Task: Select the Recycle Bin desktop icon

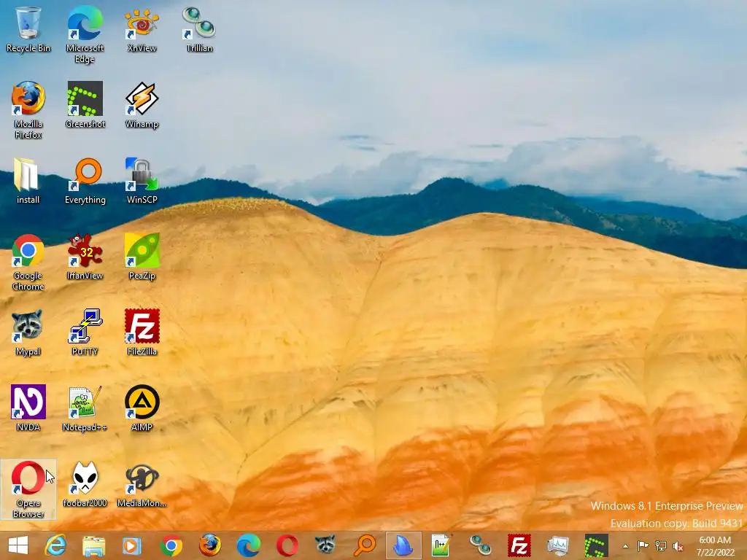Action: tap(28, 29)
